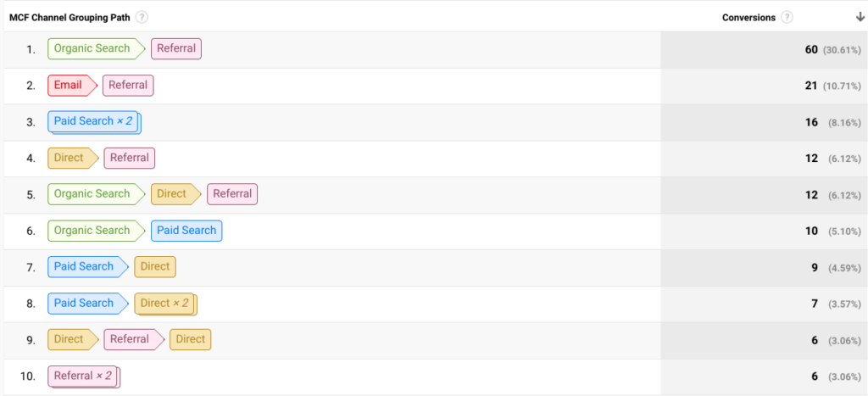Click the MCF Channel Grouping Path header
Viewport: 868px width, 396px height.
pos(70,17)
